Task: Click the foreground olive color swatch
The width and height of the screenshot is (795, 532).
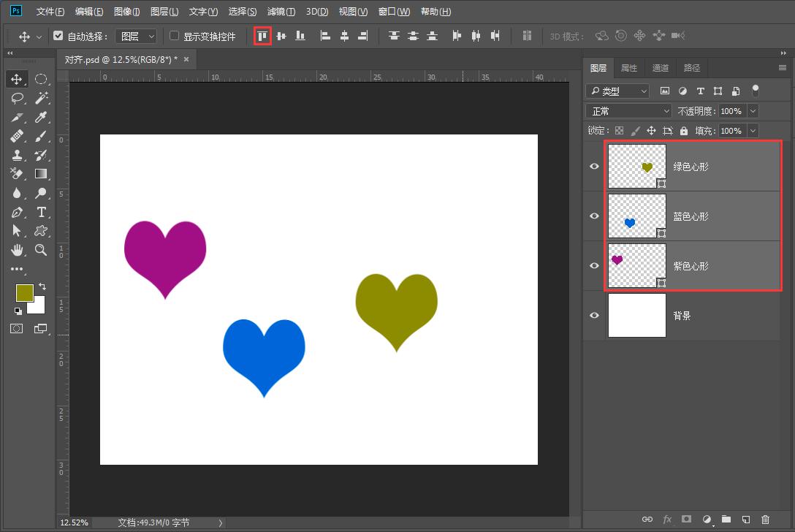Action: 24,292
